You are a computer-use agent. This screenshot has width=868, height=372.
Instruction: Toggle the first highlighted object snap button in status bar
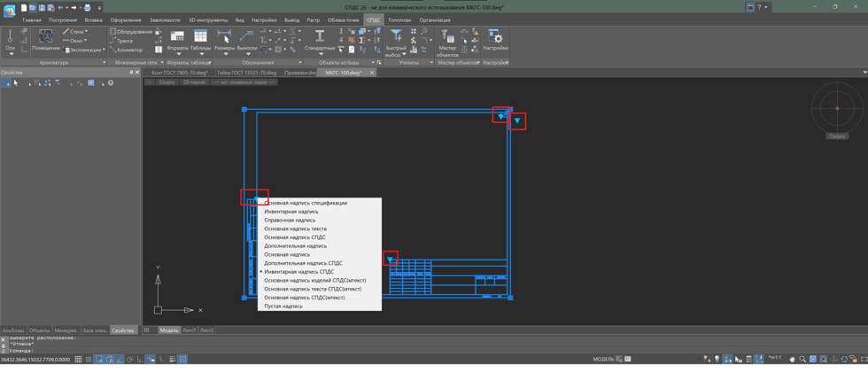point(98,360)
